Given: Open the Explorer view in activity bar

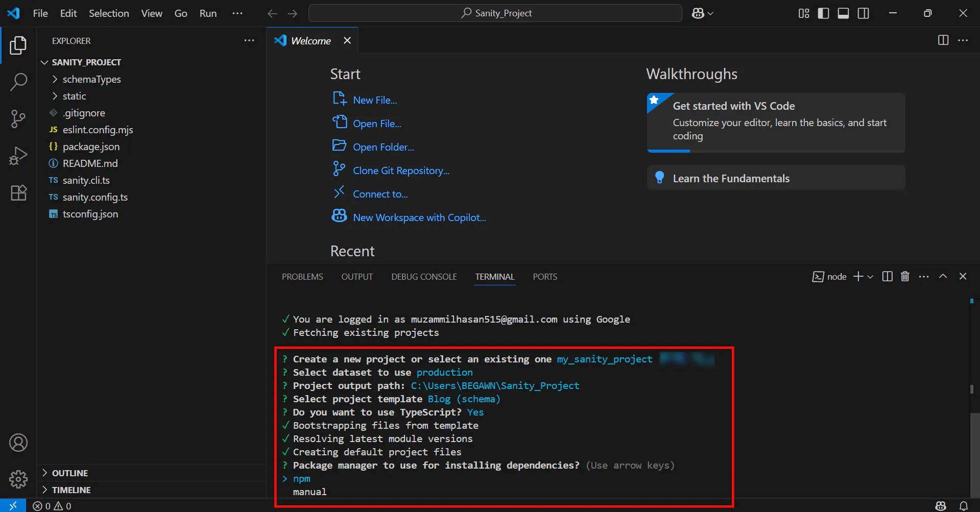Looking at the screenshot, I should pos(18,45).
